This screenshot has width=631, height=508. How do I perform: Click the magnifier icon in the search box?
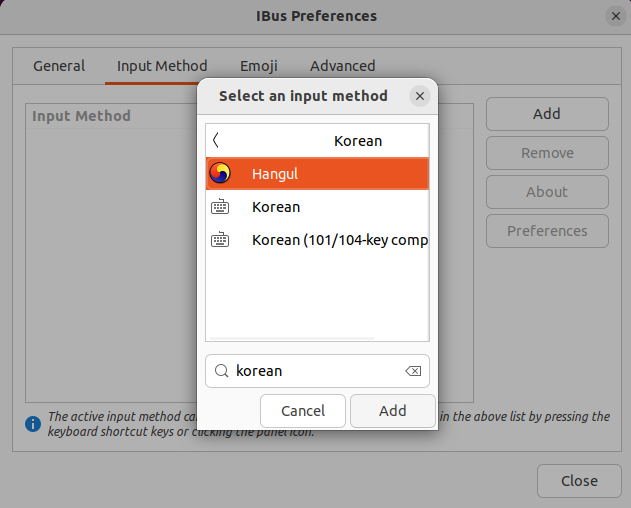[221, 371]
